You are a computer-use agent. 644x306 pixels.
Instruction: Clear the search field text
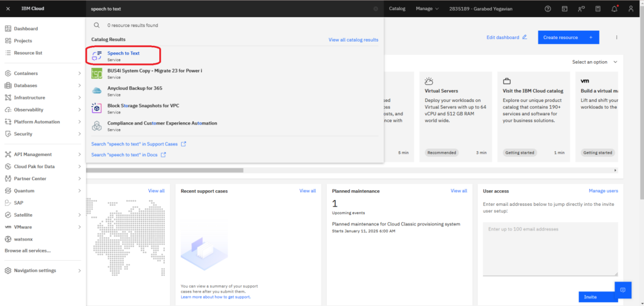[x=376, y=9]
